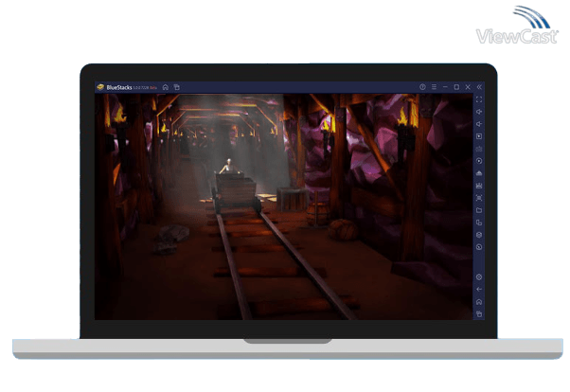Enter fullscreen mode from sidebar
This screenshot has width=570, height=392.
tap(479, 99)
